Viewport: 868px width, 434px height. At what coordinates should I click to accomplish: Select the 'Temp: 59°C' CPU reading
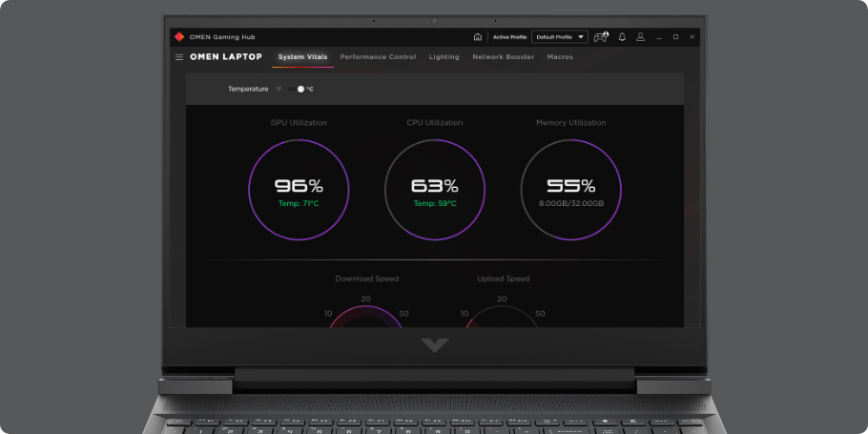(x=435, y=204)
